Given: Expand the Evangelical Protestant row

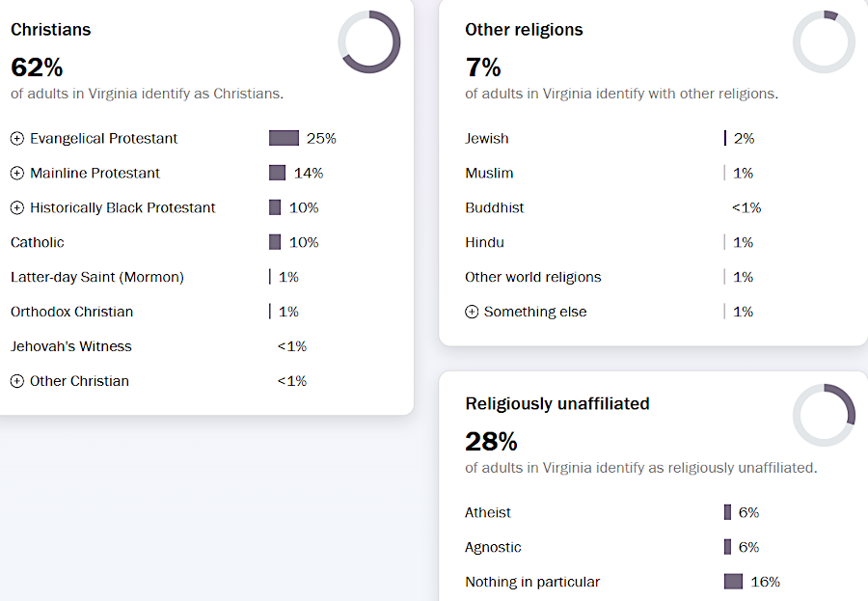Looking at the screenshot, I should (x=17, y=139).
